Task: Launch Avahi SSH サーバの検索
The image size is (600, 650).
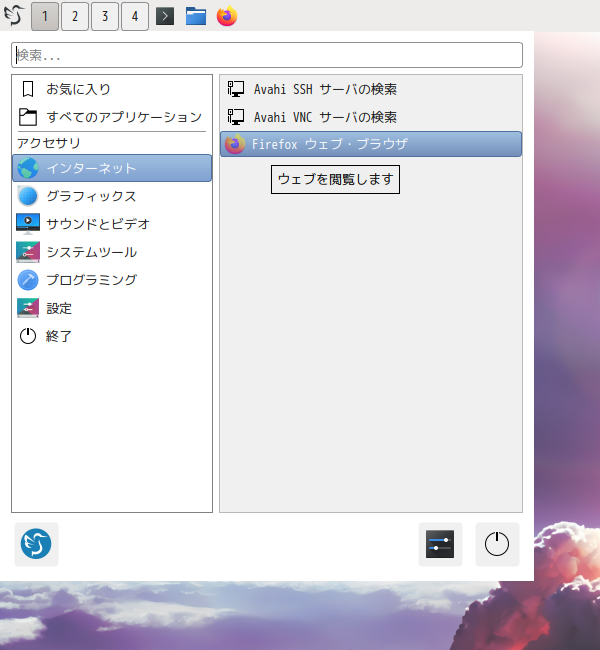Action: 371,89
